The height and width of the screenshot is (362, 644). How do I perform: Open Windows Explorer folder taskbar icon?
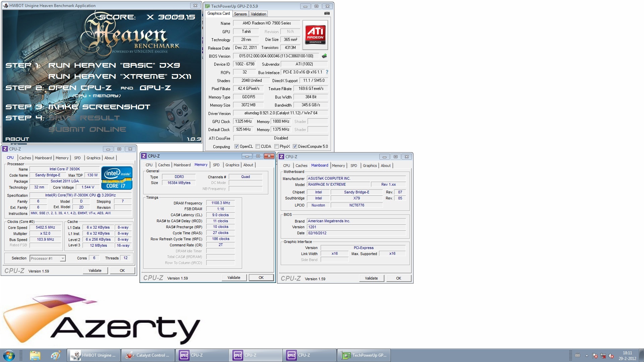[x=35, y=355]
